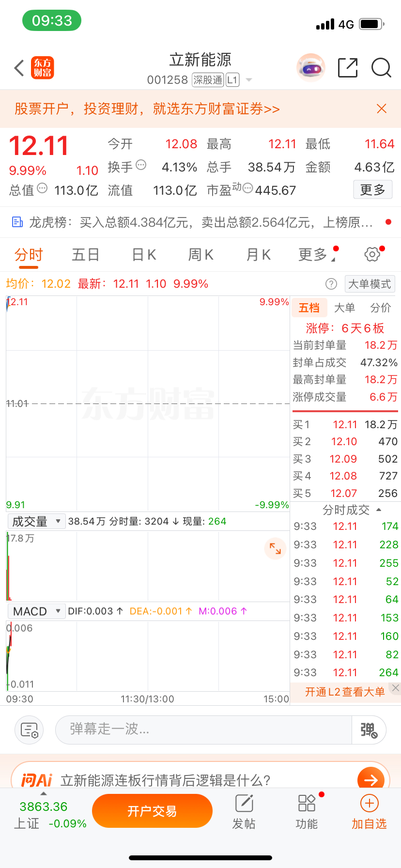Screen dimensions: 401x868
Task: Tap the help question mark icon
Action: [331, 284]
